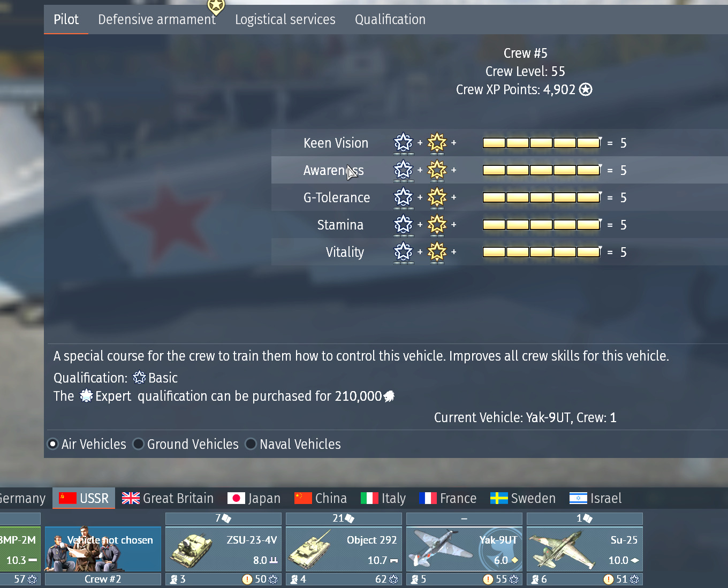Select the 'Vehicle not chosen' crew slot
Image resolution: width=728 pixels, height=588 pixels.
coord(103,549)
